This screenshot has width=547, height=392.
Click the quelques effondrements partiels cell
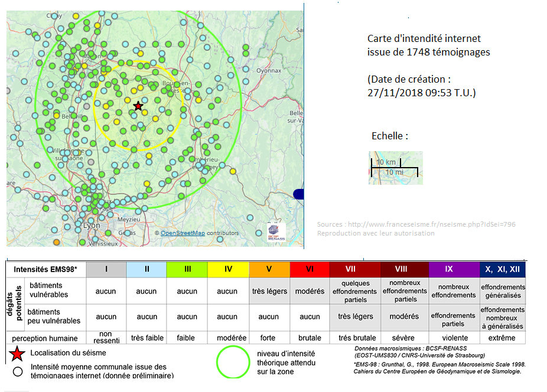(x=355, y=291)
